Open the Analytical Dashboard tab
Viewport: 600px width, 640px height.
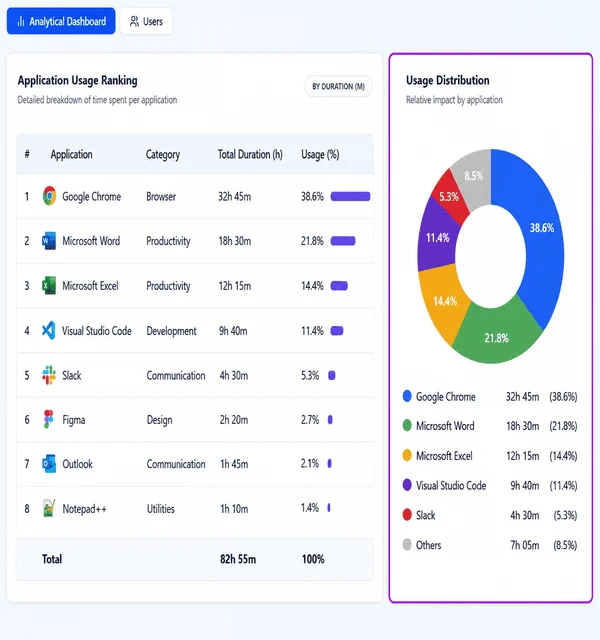[61, 21]
